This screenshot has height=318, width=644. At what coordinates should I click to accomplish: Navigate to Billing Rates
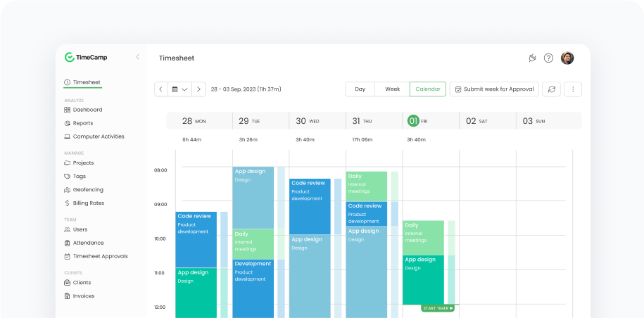coord(89,203)
